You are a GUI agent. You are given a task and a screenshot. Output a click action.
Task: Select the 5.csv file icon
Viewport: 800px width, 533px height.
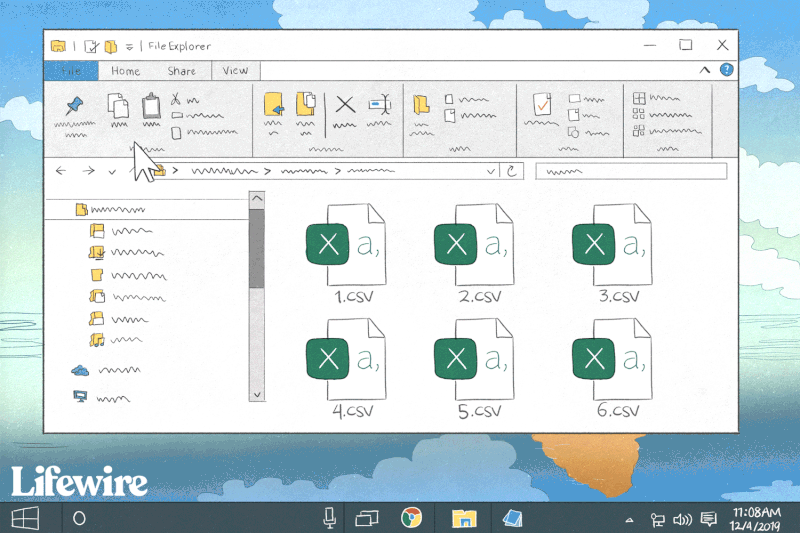point(474,359)
